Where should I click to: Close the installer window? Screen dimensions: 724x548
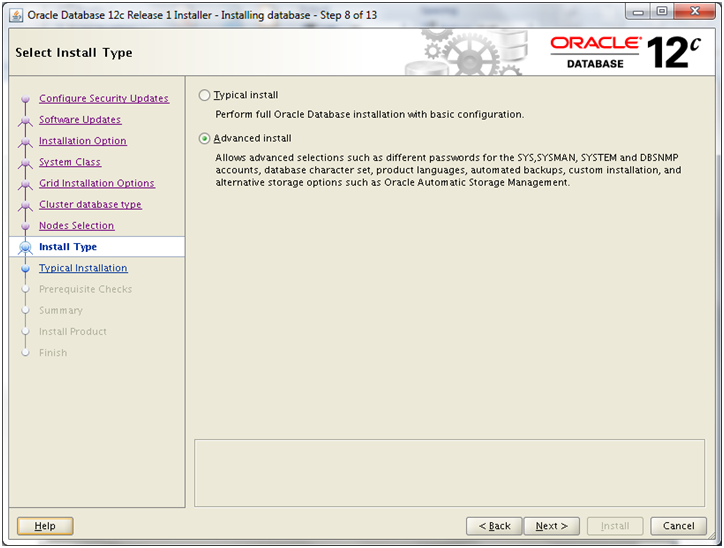694,12
